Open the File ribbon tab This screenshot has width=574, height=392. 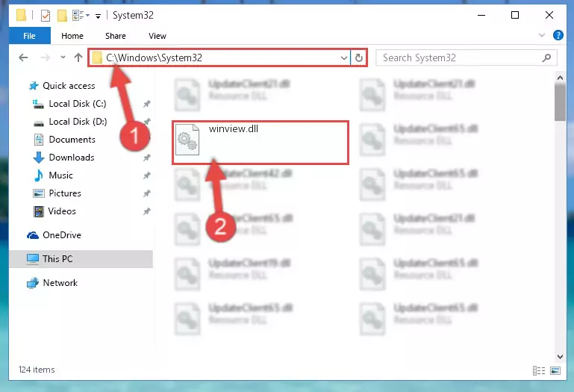pyautogui.click(x=29, y=36)
